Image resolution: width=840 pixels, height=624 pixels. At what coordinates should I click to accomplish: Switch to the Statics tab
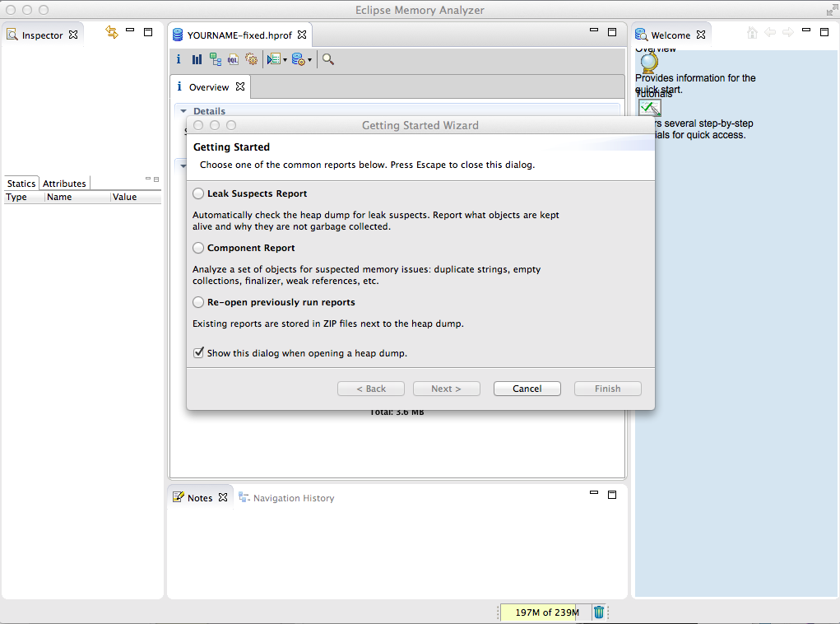point(21,184)
